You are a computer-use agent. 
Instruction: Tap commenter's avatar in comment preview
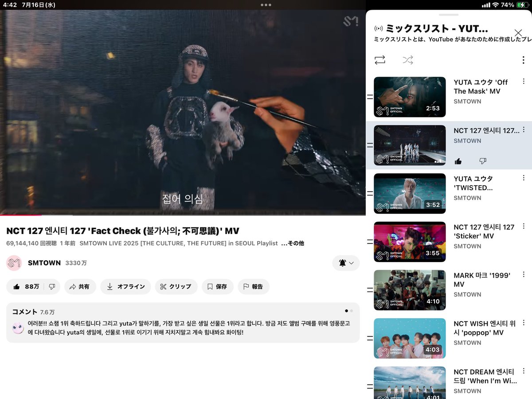(18, 328)
